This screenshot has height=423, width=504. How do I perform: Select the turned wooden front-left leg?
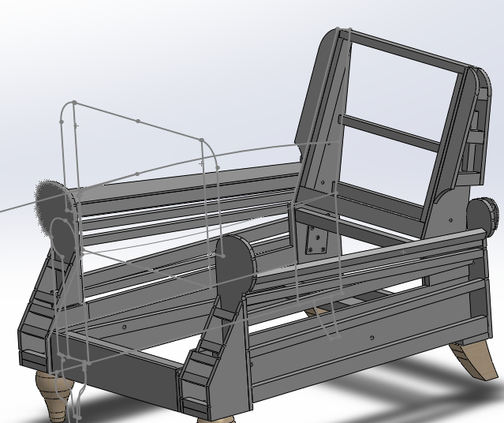click(51, 392)
